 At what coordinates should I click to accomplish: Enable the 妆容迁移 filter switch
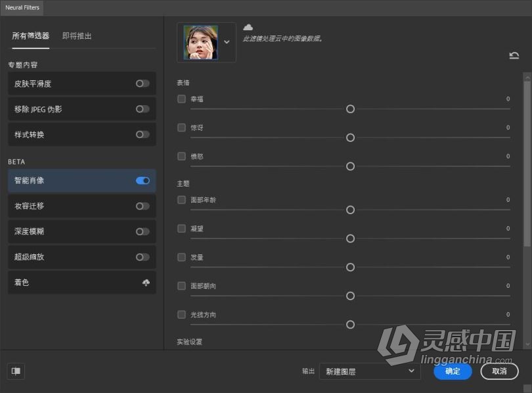(143, 206)
